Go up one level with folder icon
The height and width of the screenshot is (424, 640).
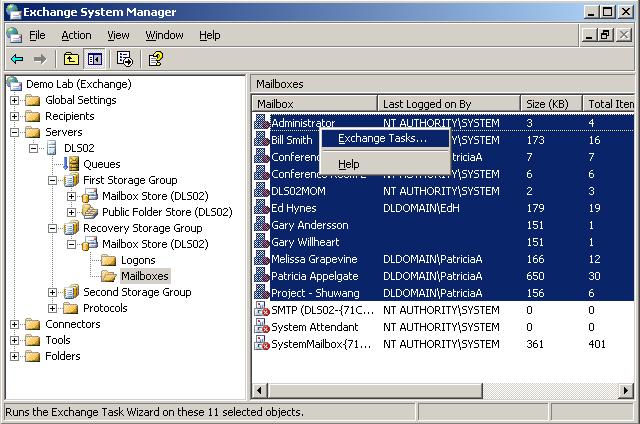pos(71,59)
